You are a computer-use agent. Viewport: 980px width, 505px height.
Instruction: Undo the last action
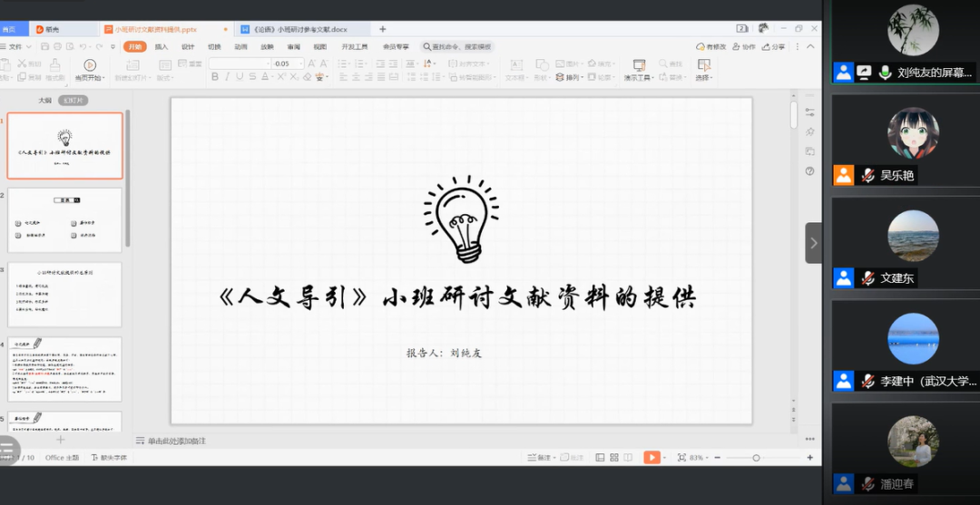[x=83, y=46]
